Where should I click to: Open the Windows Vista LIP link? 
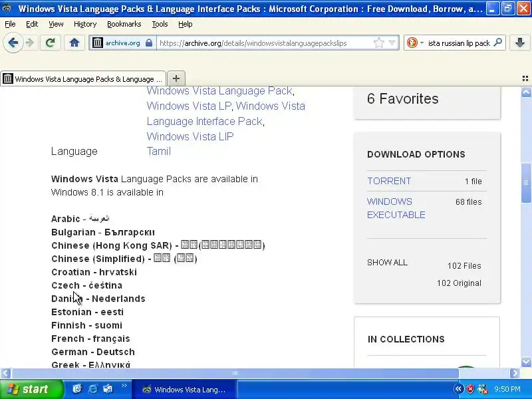[190, 136]
